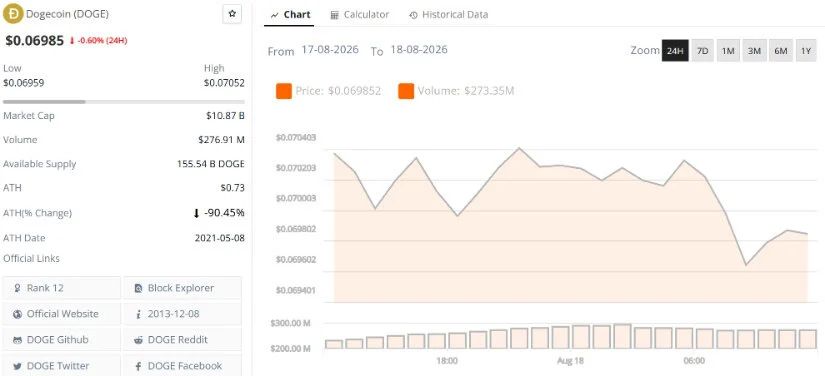Click the -0.60% (24H) change label
This screenshot has width=825, height=376.
tap(98, 40)
